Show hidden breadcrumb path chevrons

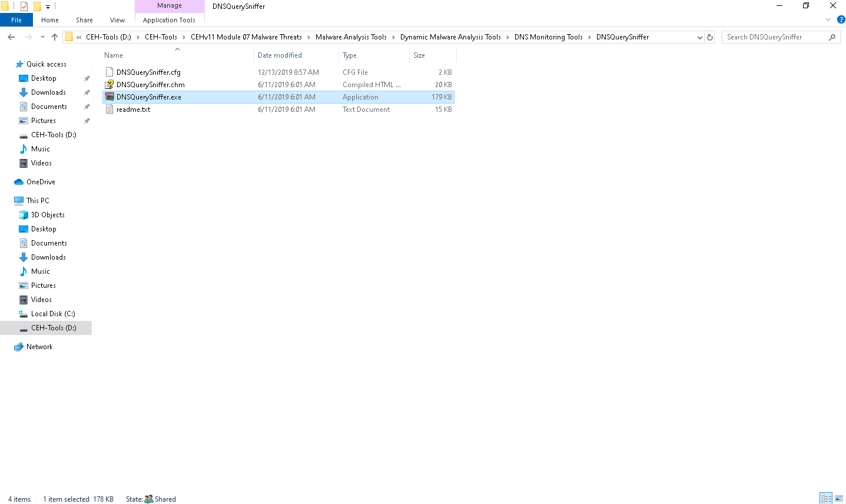coord(79,37)
